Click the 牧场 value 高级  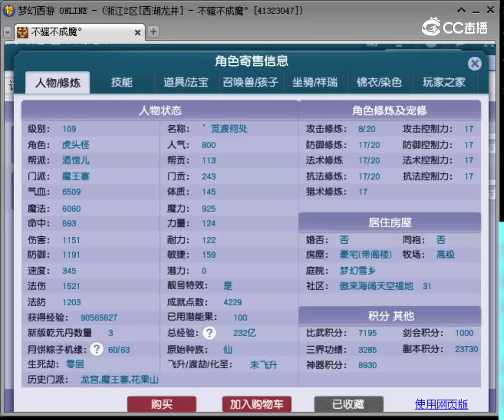click(x=445, y=255)
